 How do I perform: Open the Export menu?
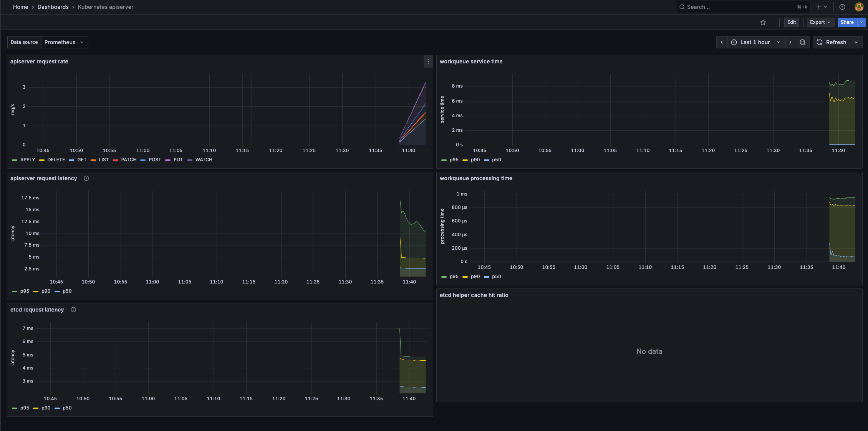(x=820, y=22)
